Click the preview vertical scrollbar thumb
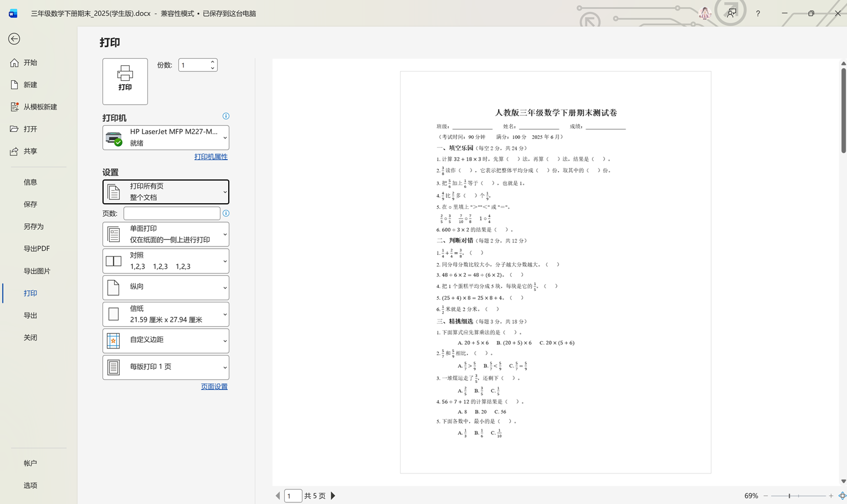The image size is (847, 504). 844,111
